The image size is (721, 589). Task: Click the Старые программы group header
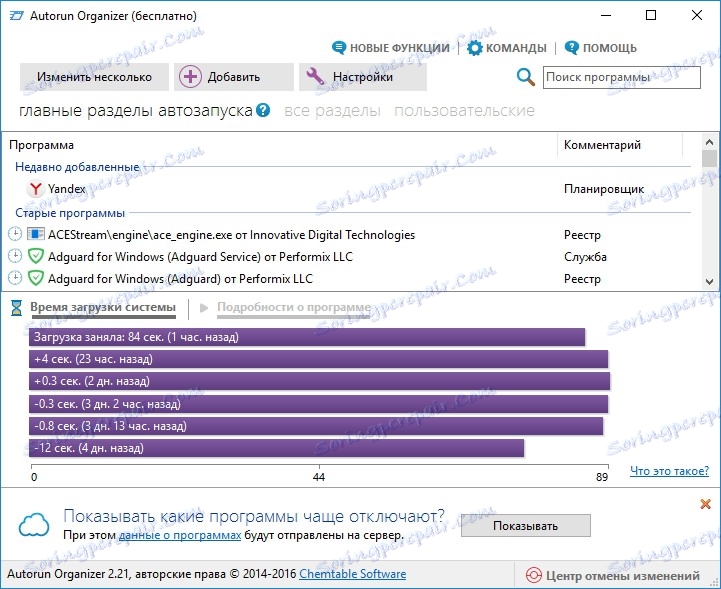click(70, 213)
